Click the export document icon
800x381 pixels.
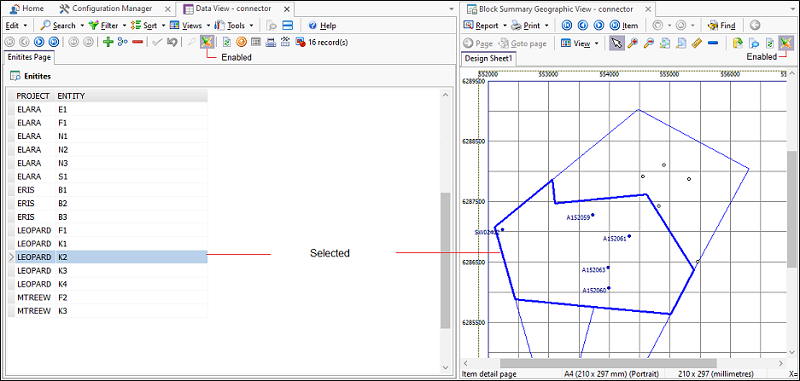click(x=737, y=43)
